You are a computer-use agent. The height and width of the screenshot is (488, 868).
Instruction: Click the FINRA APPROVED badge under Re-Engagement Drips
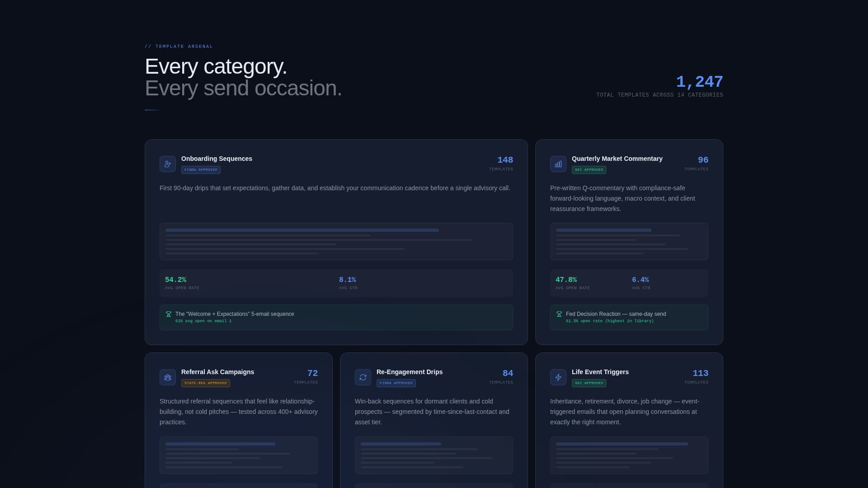coord(396,383)
